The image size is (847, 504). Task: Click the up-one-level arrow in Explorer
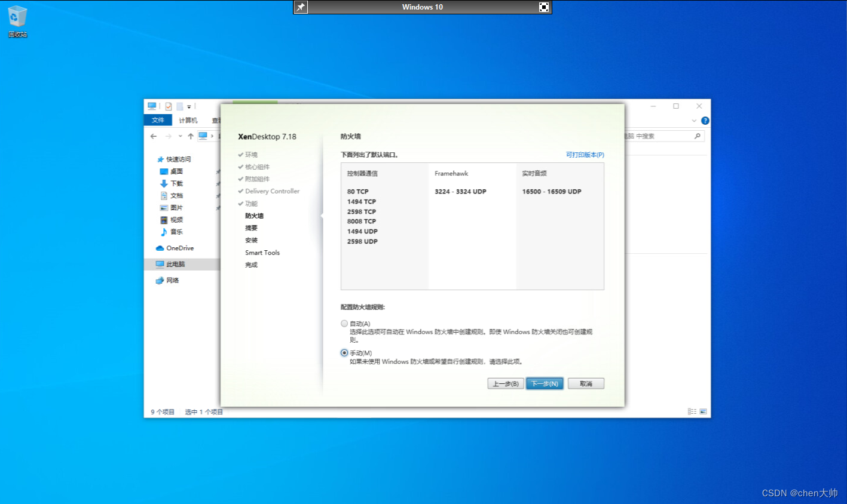click(x=191, y=136)
